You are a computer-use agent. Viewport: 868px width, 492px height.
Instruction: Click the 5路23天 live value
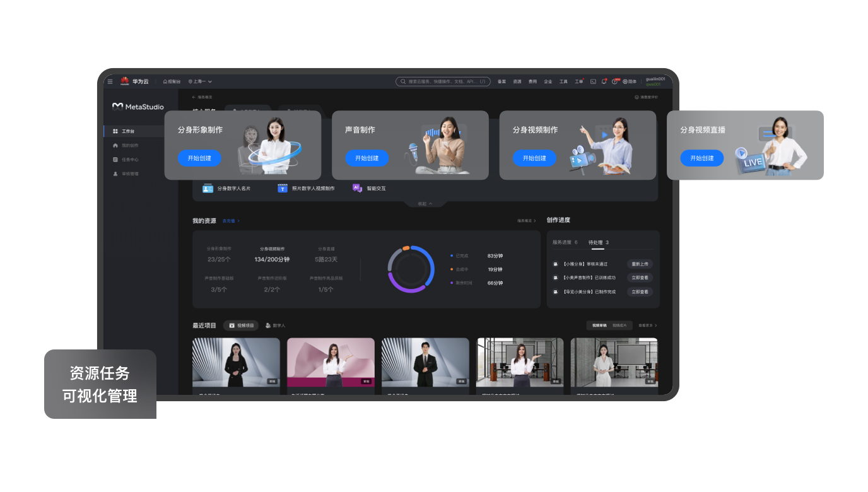[326, 259]
